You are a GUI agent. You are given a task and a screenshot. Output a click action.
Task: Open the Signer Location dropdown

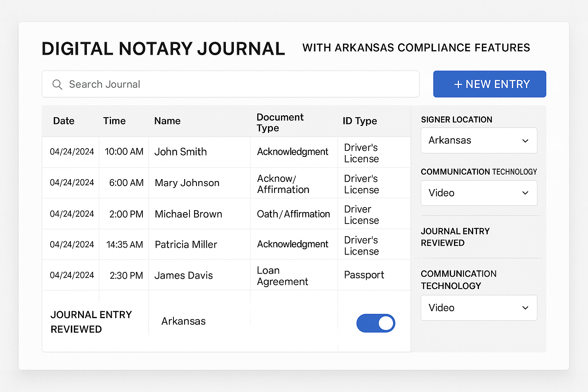479,140
